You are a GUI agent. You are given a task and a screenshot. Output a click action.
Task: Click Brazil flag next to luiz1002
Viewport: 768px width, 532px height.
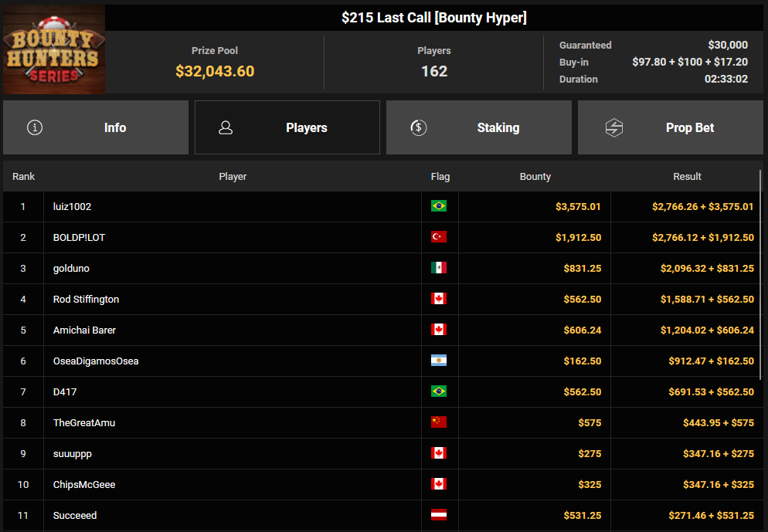(439, 206)
